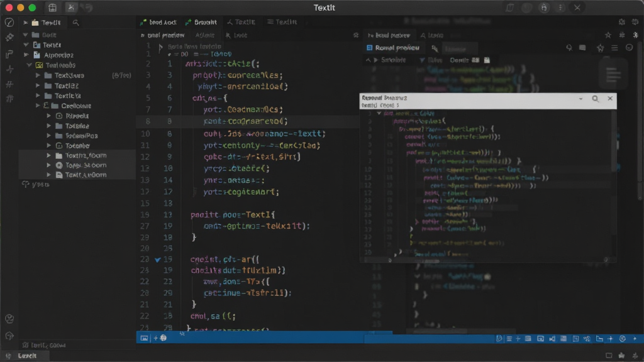Expand the TextGaus folder
Viewport: 644px width, 362px height.
38,75
